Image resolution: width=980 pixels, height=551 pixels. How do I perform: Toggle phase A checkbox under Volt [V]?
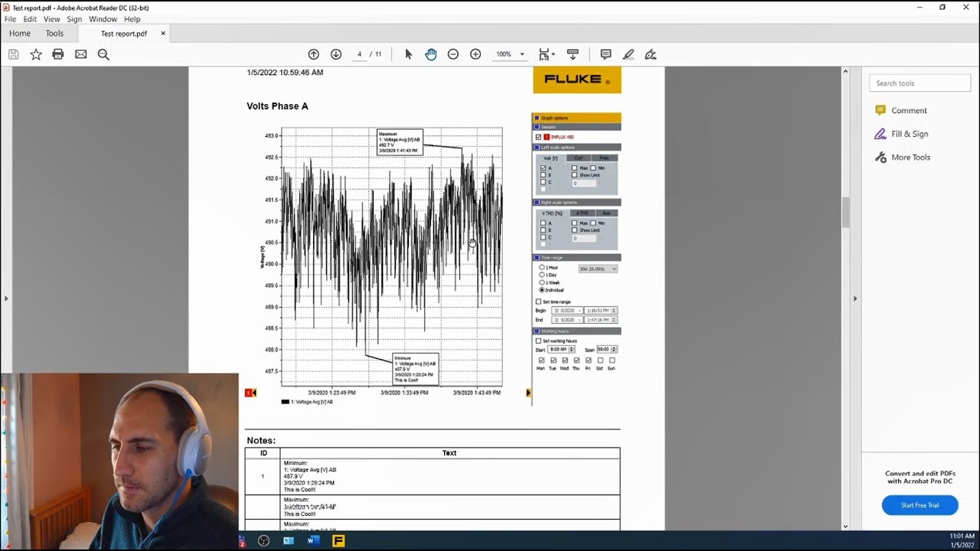pyautogui.click(x=544, y=168)
